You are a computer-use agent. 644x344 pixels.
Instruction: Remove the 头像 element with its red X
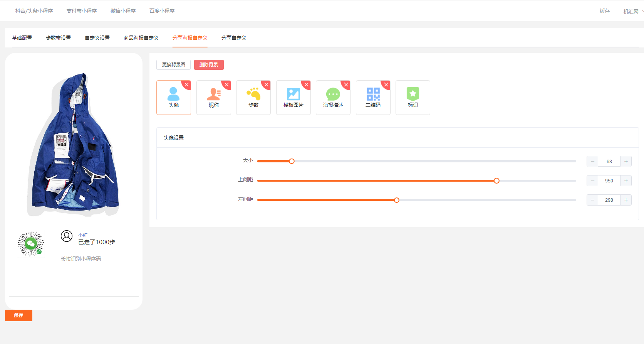click(187, 84)
